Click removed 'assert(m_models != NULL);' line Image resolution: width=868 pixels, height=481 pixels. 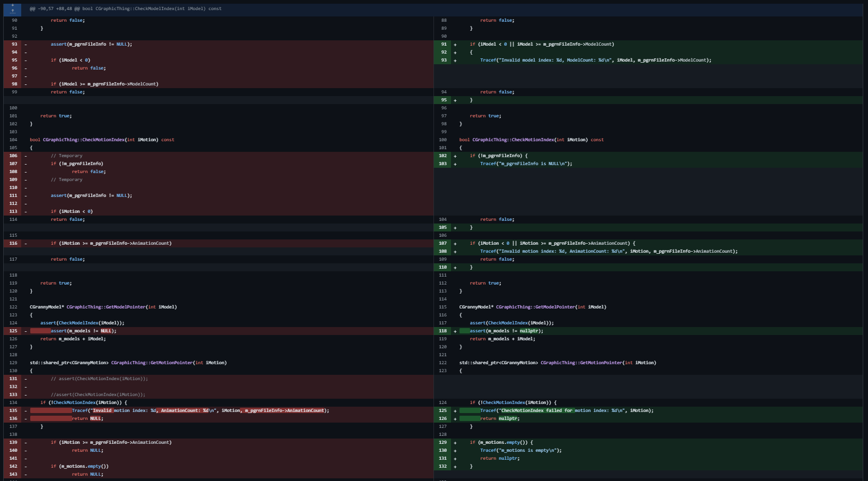point(84,331)
